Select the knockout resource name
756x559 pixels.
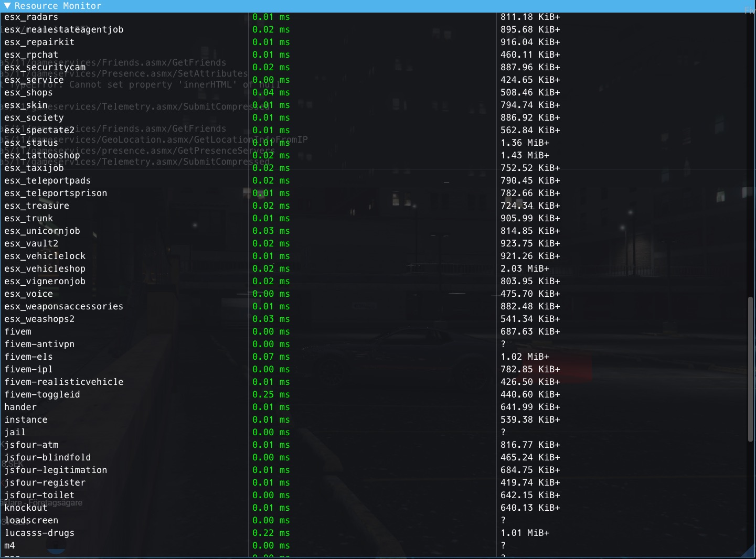tap(26, 508)
